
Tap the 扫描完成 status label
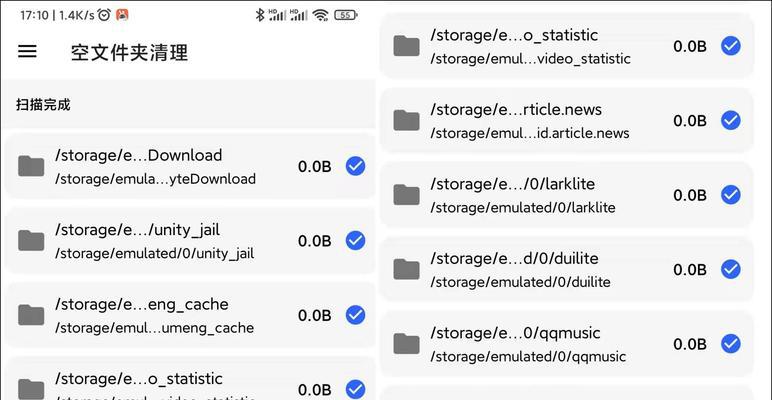point(43,104)
